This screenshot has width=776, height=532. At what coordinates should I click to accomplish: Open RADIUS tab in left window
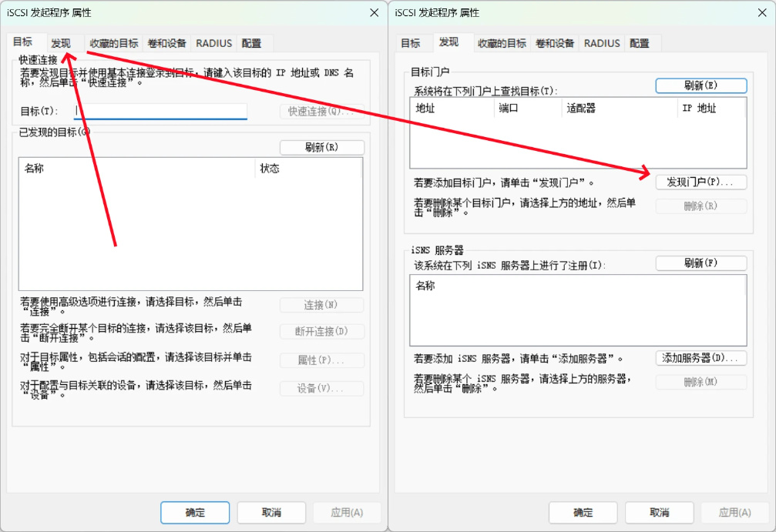[213, 44]
